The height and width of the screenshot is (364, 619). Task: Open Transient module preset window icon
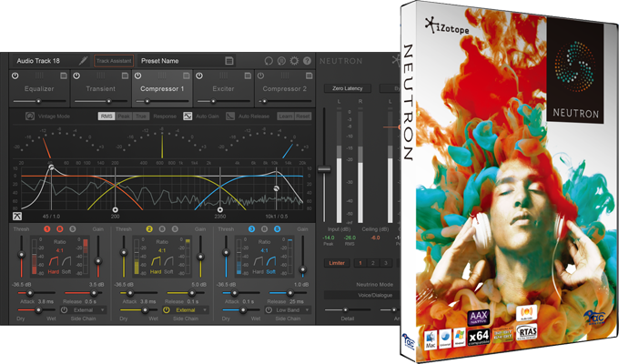[x=125, y=76]
